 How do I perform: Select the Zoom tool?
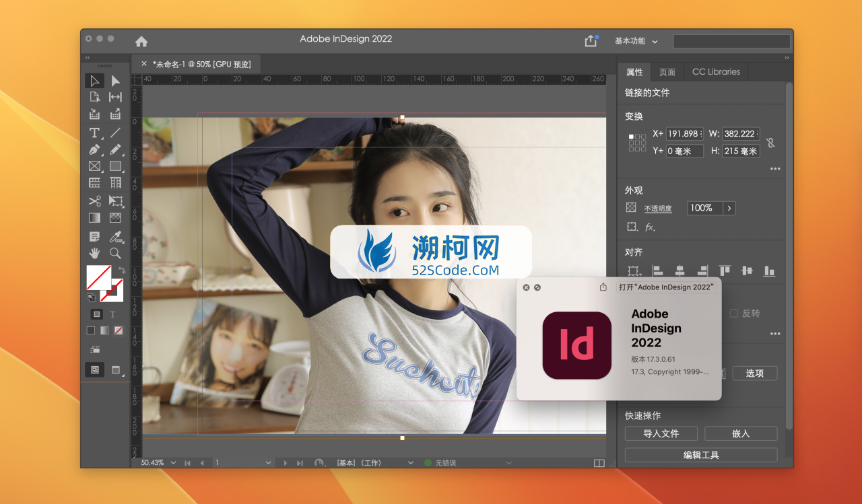(x=115, y=253)
